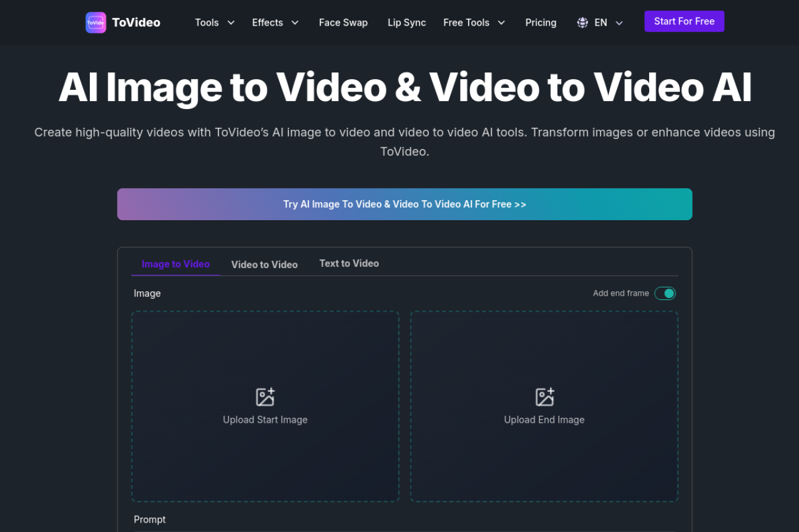The width and height of the screenshot is (799, 532).
Task: Open the Pricing page
Action: (x=541, y=22)
